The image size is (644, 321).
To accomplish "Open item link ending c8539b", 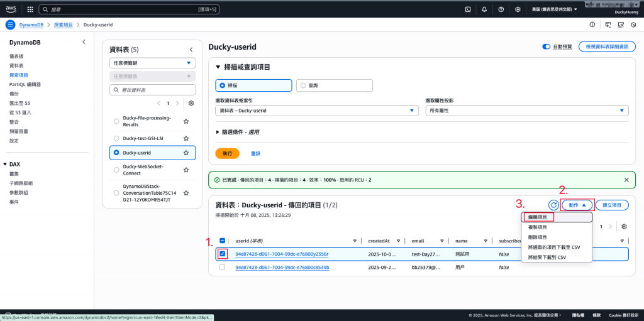I will tap(282, 267).
